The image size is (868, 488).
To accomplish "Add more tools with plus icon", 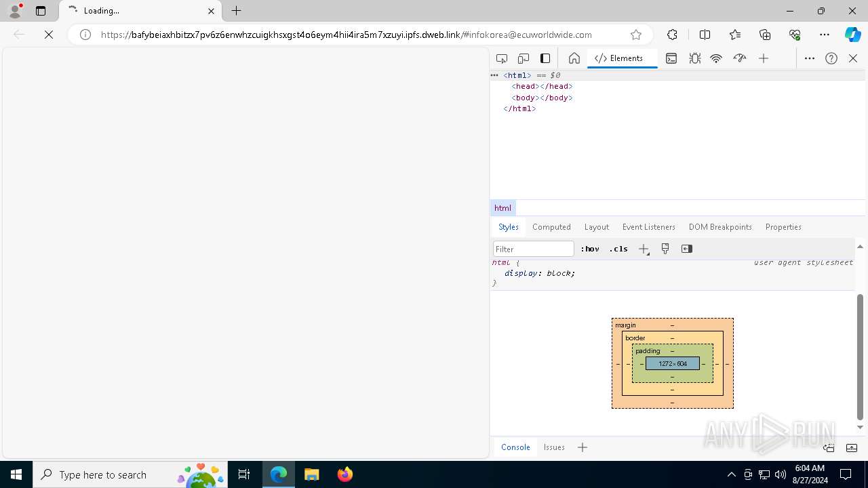I will click(x=764, y=58).
